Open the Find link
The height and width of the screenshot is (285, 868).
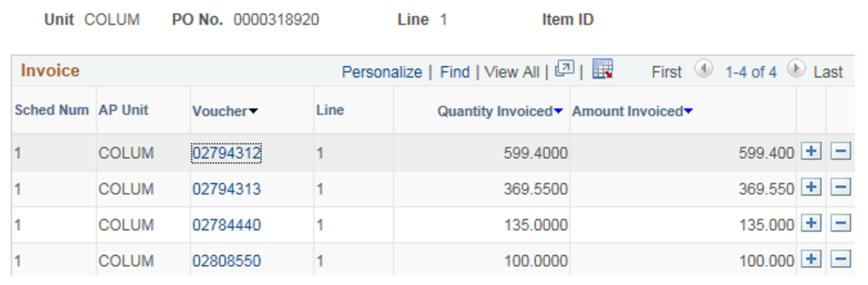coord(455,72)
